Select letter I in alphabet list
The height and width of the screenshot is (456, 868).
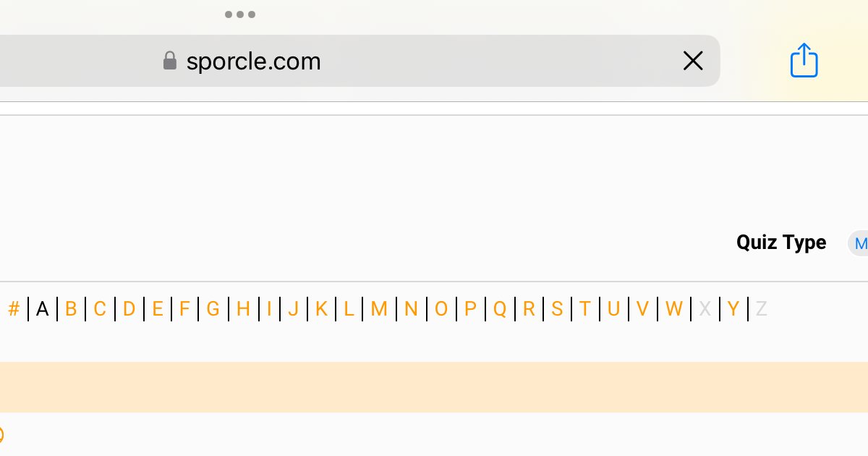[x=269, y=309]
